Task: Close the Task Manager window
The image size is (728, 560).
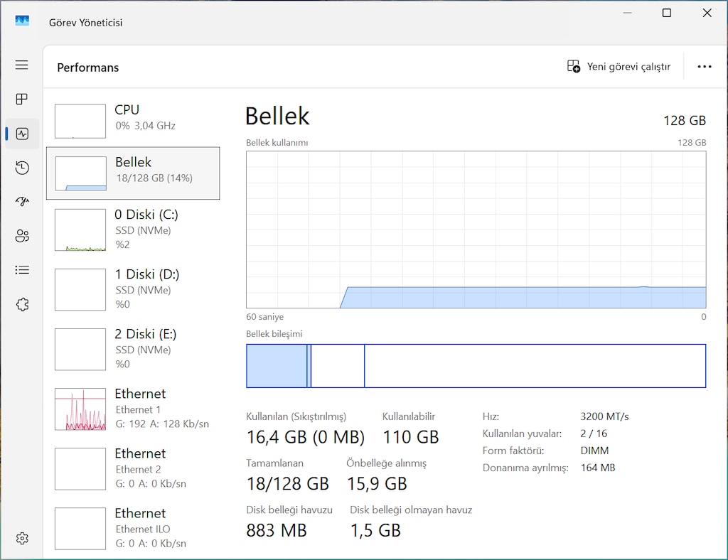Action: click(707, 13)
